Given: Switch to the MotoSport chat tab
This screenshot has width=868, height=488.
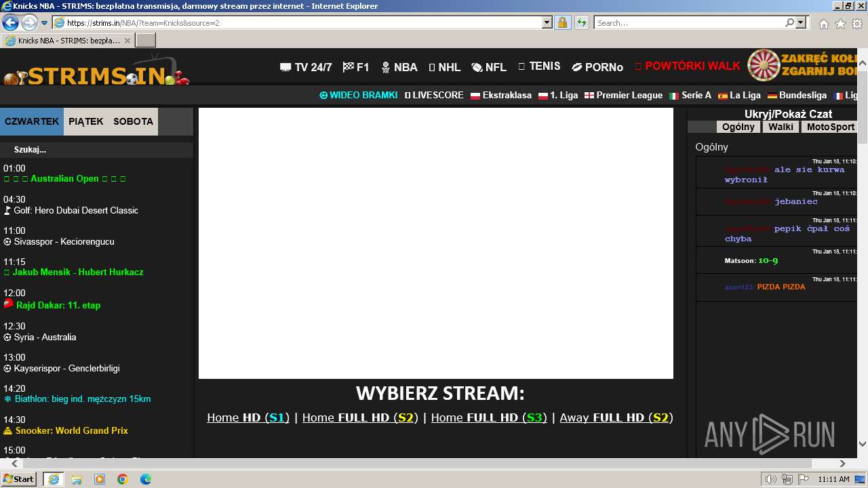Looking at the screenshot, I should (830, 127).
